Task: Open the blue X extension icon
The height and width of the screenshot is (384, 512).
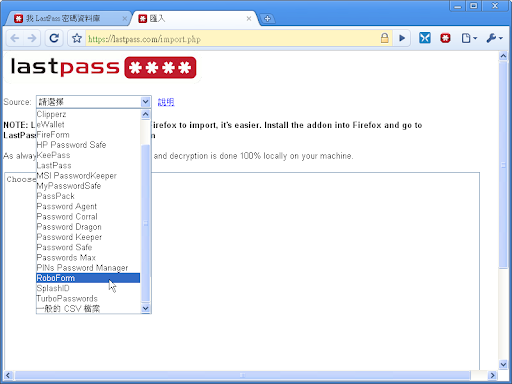Action: coord(425,38)
